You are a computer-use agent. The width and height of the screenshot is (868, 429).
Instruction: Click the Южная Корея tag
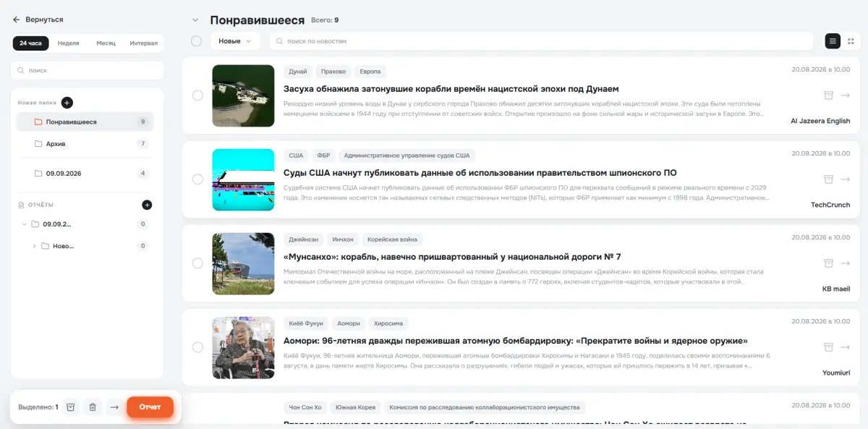click(x=354, y=407)
